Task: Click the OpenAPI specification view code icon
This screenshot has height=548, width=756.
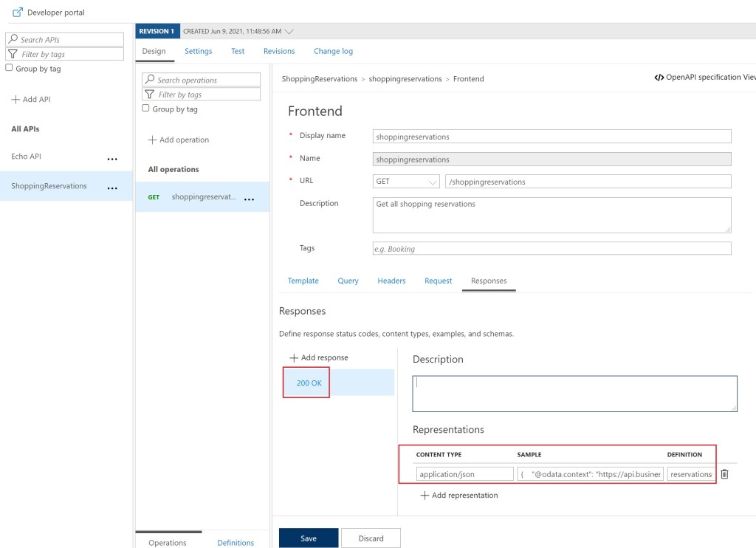Action: pyautogui.click(x=659, y=78)
